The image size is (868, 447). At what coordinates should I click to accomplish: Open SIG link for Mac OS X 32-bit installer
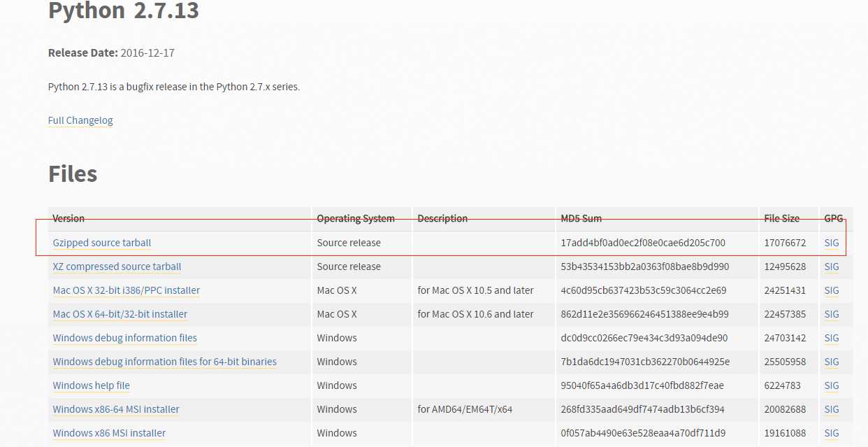pos(832,290)
